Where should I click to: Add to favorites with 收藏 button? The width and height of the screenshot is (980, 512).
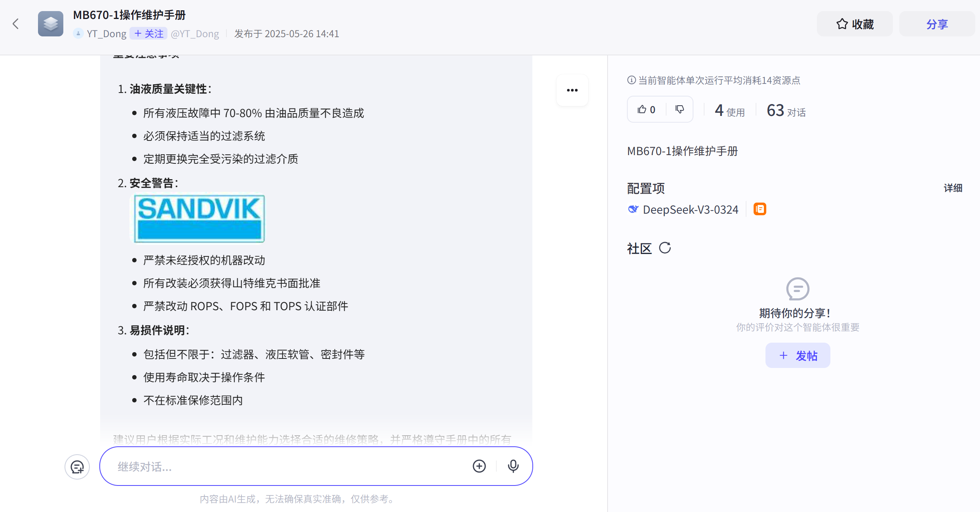[855, 24]
